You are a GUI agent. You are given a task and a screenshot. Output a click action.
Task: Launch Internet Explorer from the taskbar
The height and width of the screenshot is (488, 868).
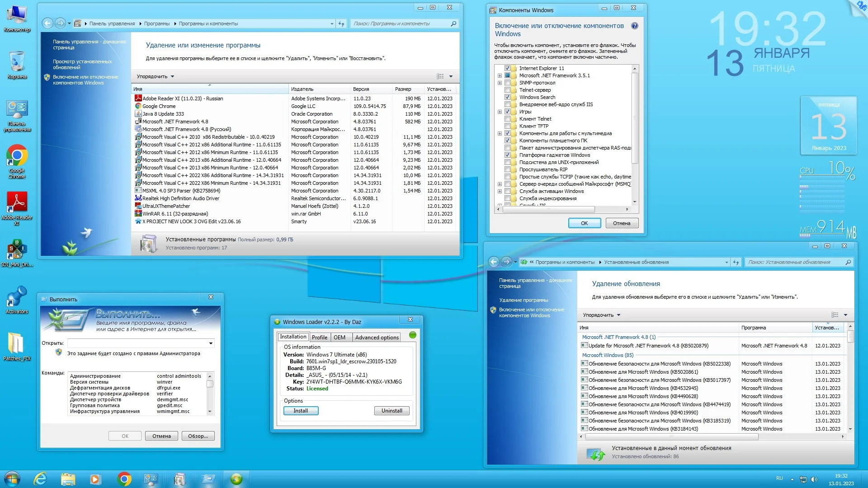(x=41, y=479)
